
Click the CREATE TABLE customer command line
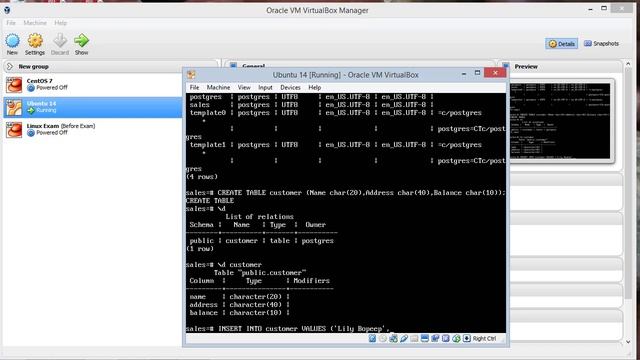tap(346, 193)
